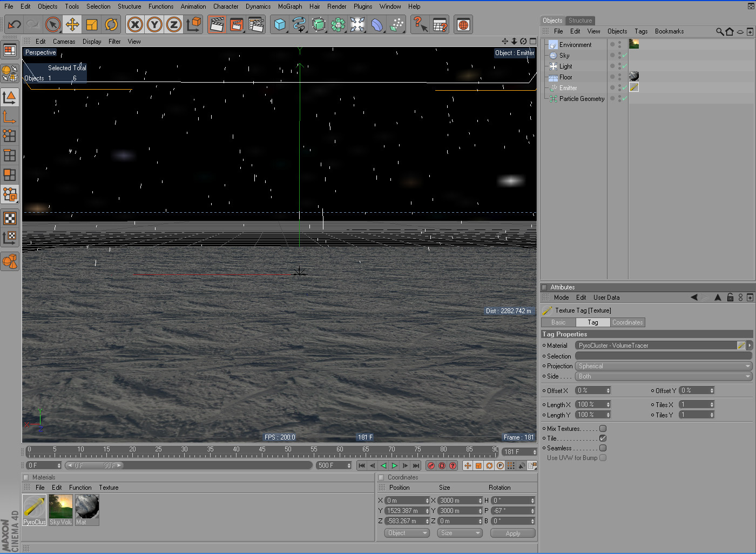The image size is (756, 554).
Task: Click the Apply button
Action: click(512, 533)
